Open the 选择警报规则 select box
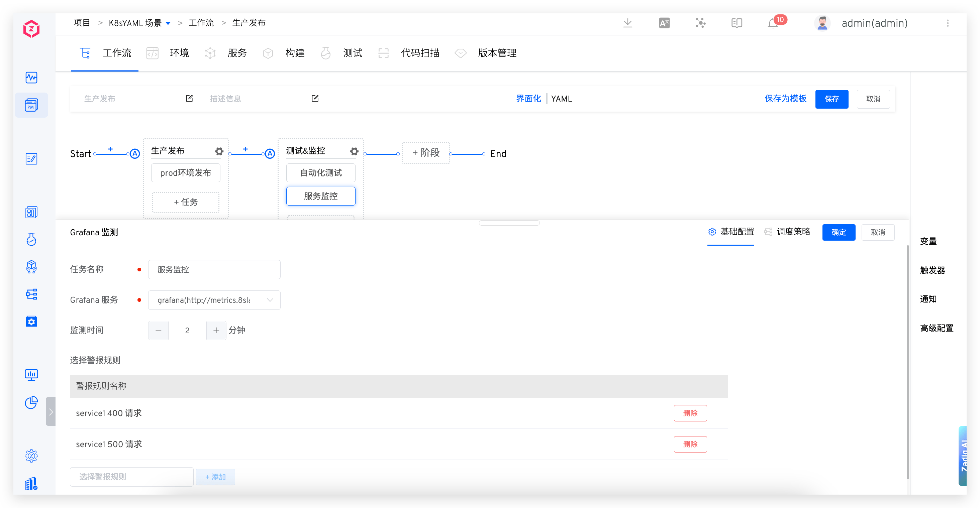The image size is (980, 508). (132, 477)
